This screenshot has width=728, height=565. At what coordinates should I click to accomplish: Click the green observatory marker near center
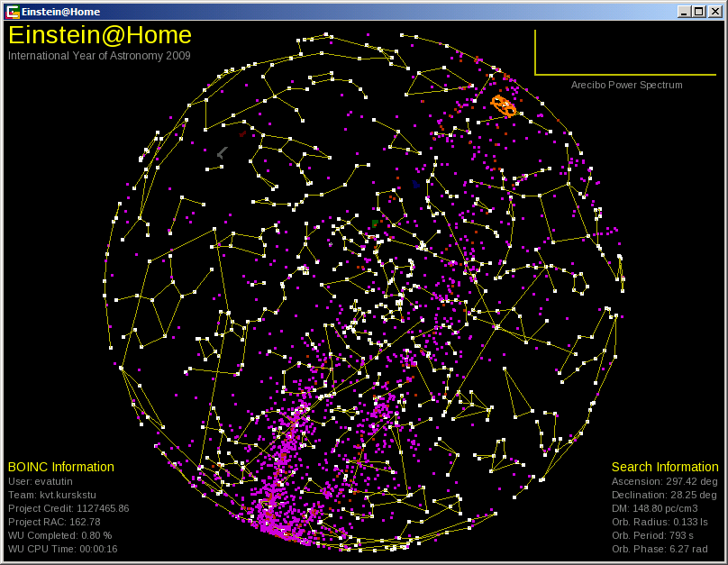[375, 223]
